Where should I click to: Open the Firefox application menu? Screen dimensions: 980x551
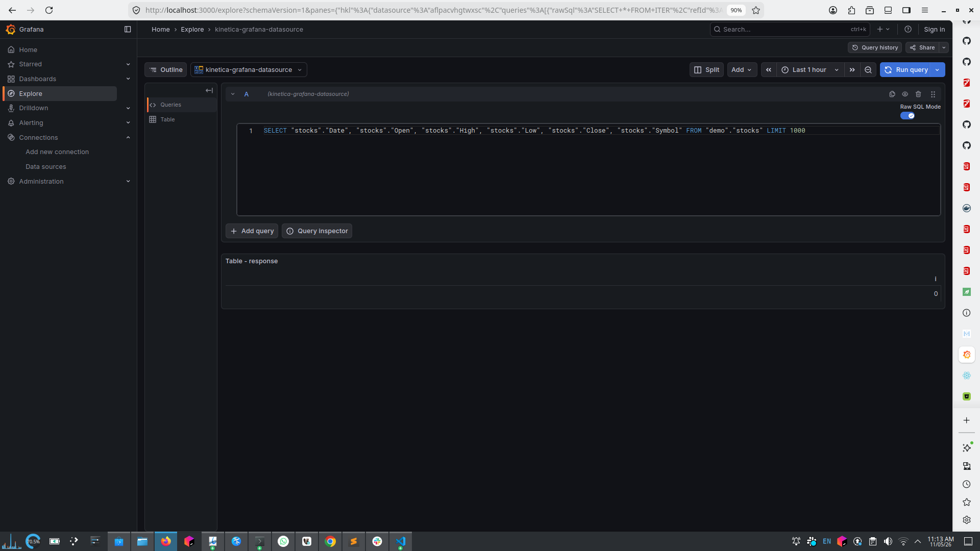(925, 10)
